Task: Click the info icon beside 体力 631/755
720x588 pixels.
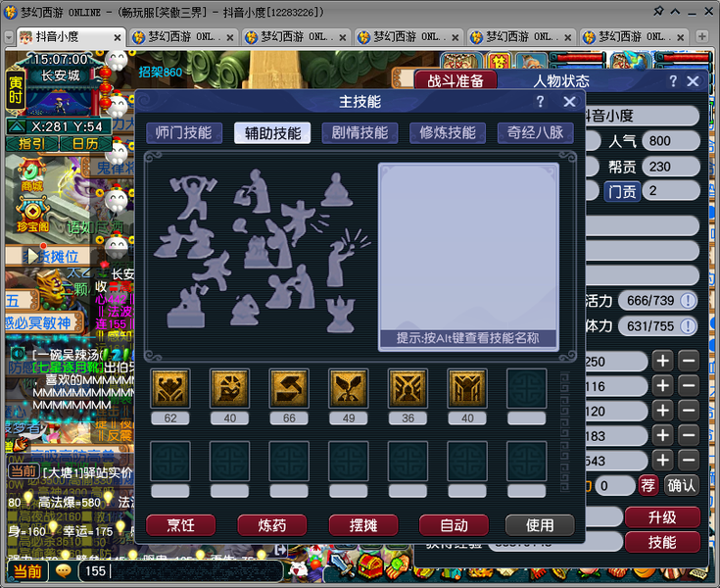Action: [688, 326]
